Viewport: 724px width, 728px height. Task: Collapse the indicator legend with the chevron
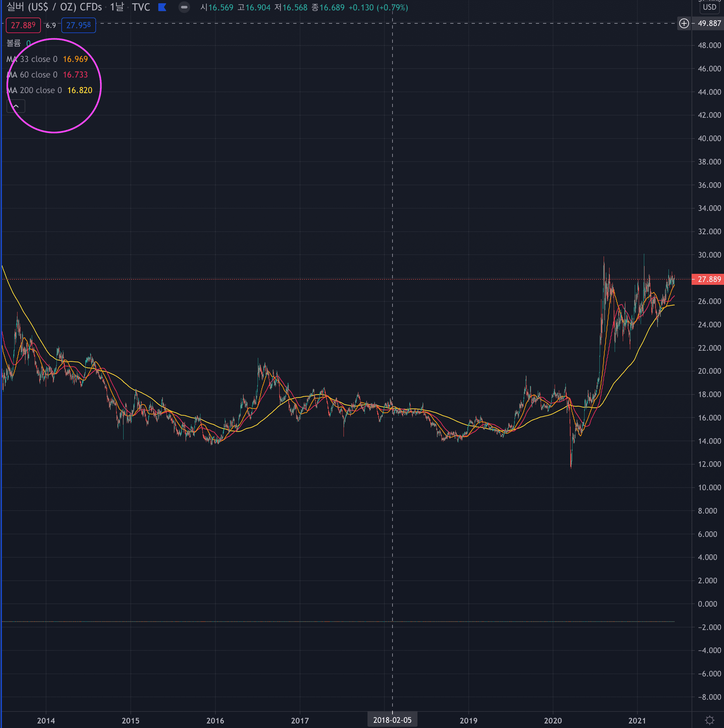click(16, 106)
